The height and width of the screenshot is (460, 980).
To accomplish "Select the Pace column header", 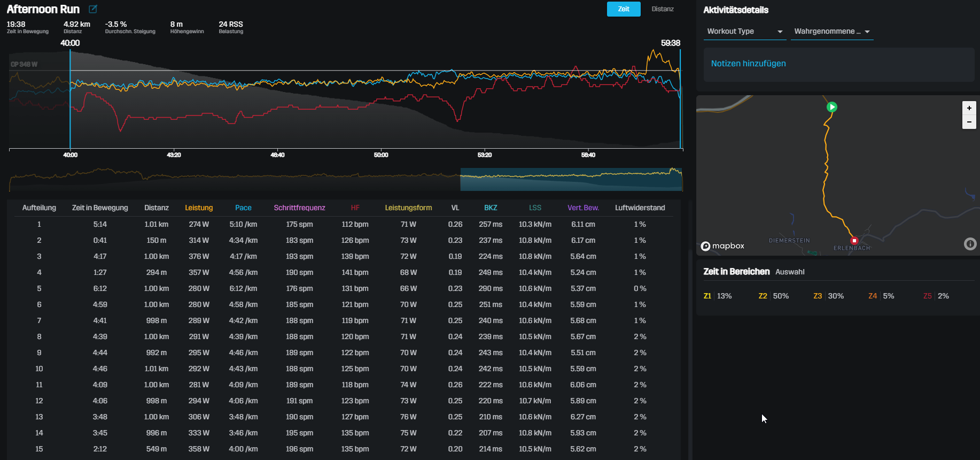I will coord(243,208).
